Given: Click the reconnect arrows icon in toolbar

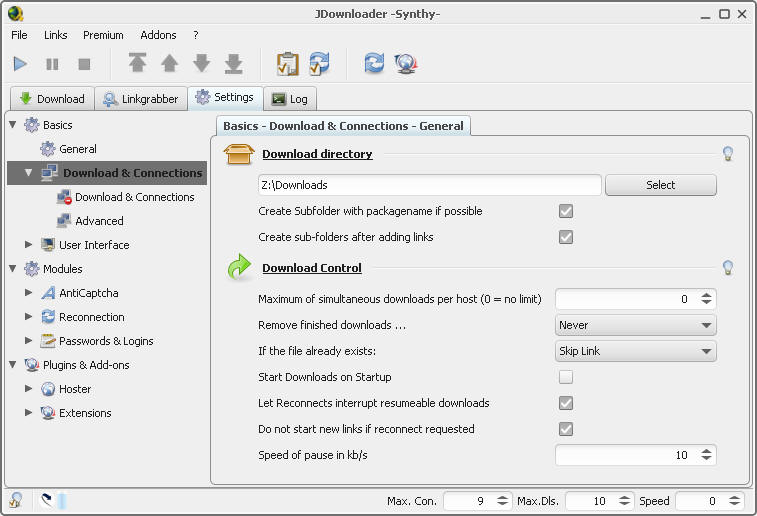Looking at the screenshot, I should click(374, 63).
